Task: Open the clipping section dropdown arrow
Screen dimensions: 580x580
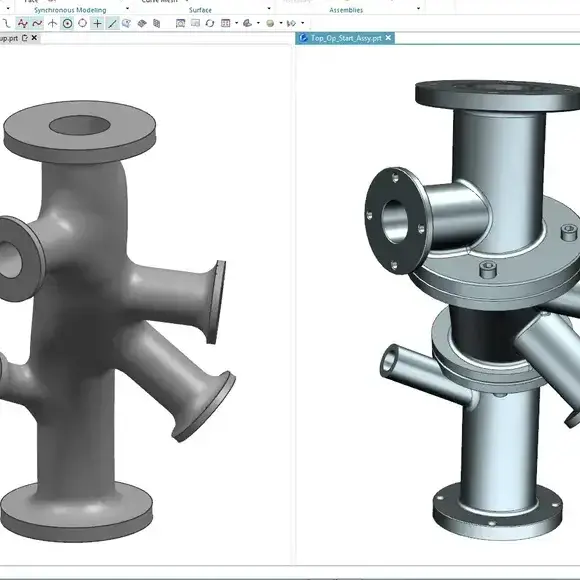Action: pos(303,23)
